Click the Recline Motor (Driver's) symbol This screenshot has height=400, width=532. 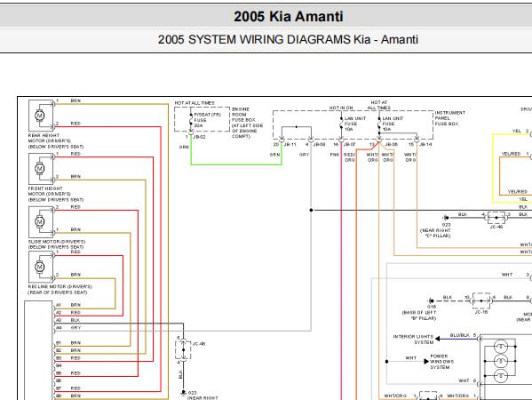(41, 267)
